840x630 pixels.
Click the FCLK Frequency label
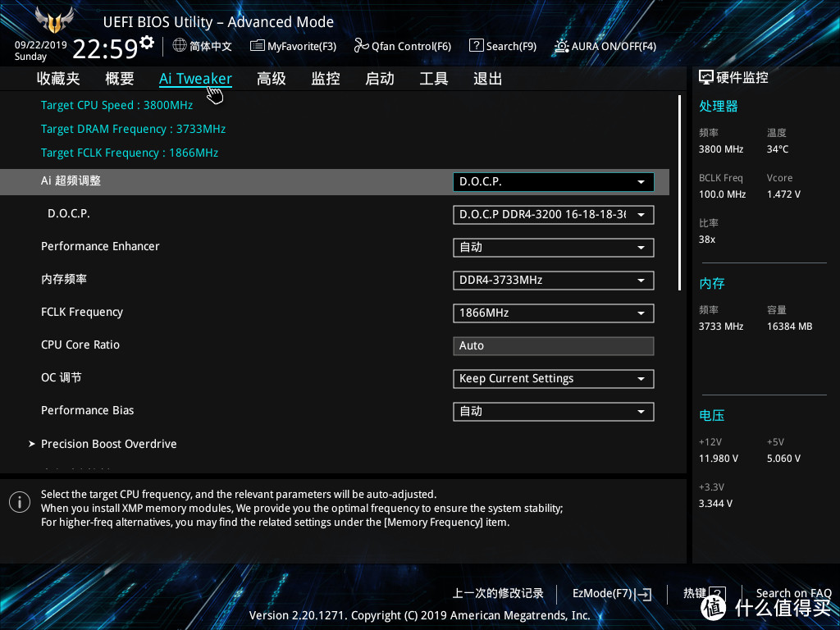point(82,312)
